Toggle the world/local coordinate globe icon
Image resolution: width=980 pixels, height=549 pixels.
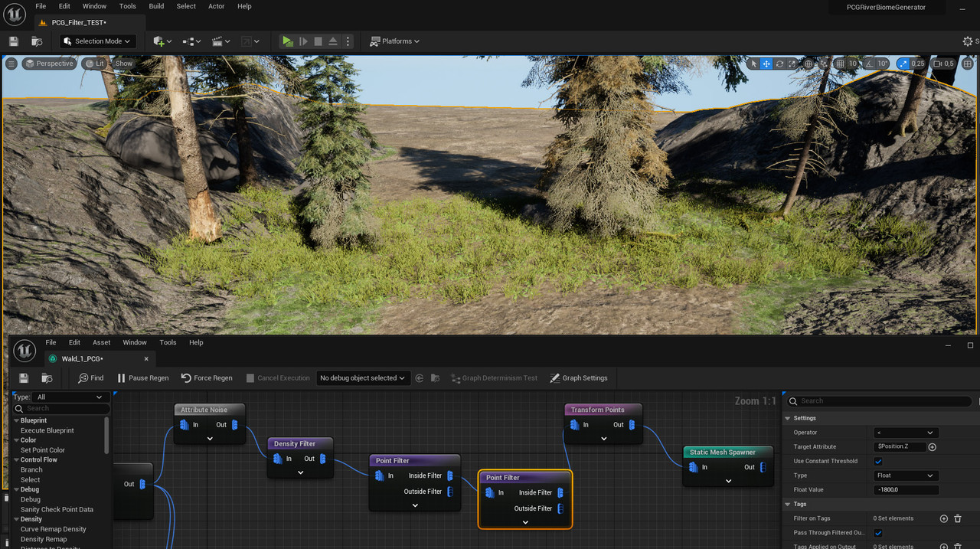click(x=810, y=64)
